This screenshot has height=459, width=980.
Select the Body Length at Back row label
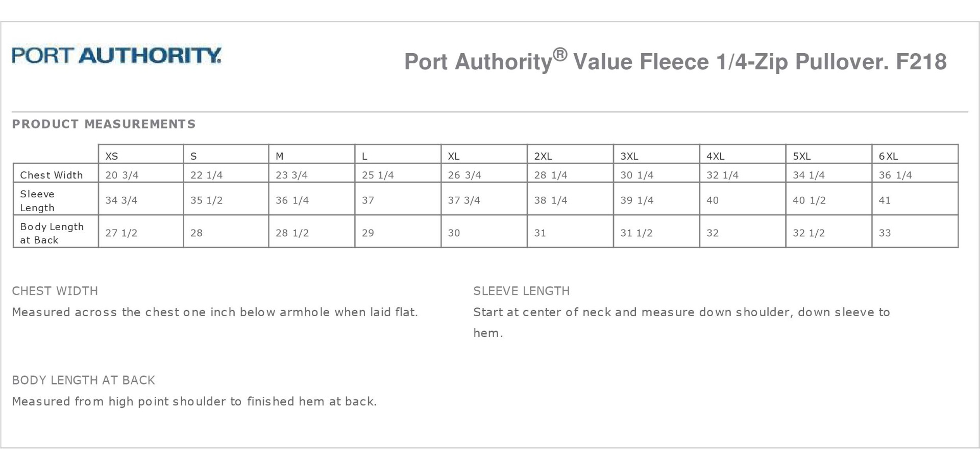(x=52, y=233)
